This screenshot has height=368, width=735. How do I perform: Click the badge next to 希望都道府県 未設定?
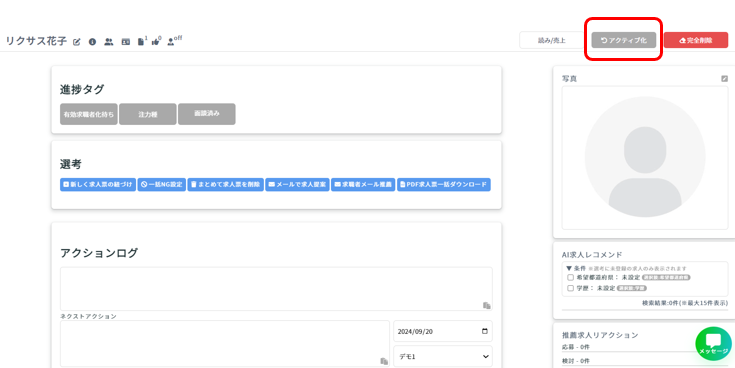[x=667, y=278]
